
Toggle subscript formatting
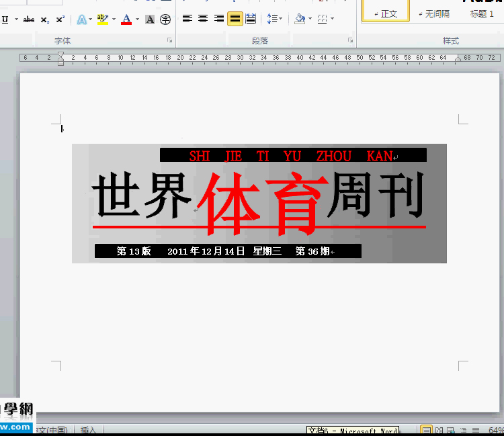[x=44, y=19]
